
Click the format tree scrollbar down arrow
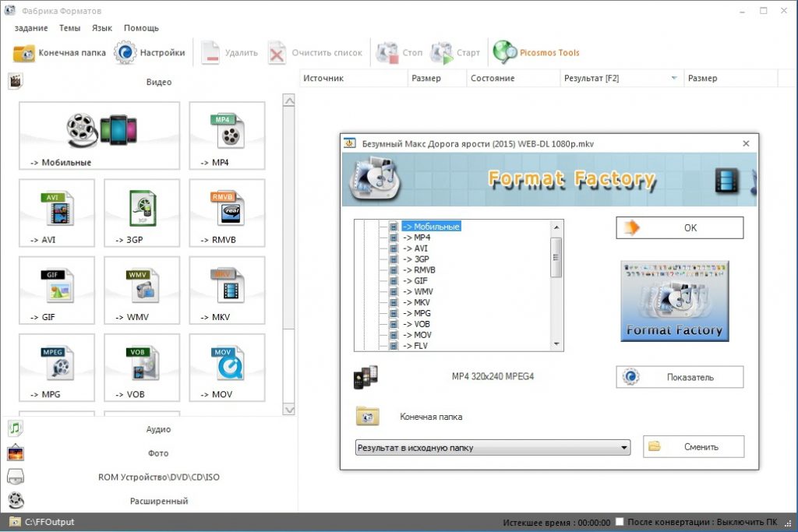coord(556,344)
